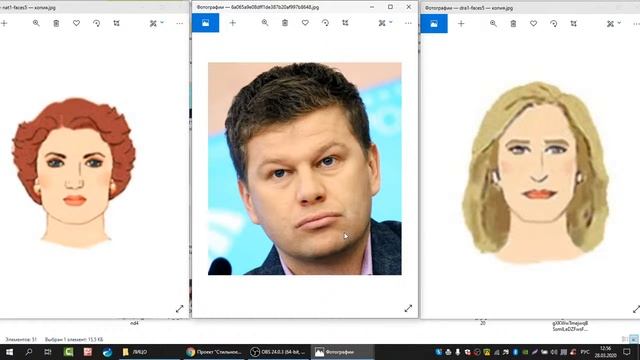Screen dimensions: 640x360
Task: Enter full screen in the left window
Action: click(180, 309)
